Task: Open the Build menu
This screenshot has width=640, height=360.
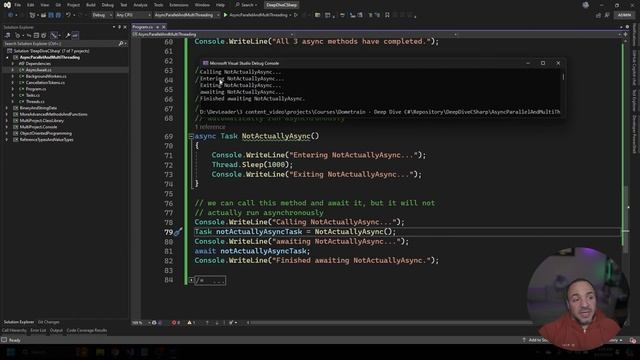Action: tap(91, 5)
